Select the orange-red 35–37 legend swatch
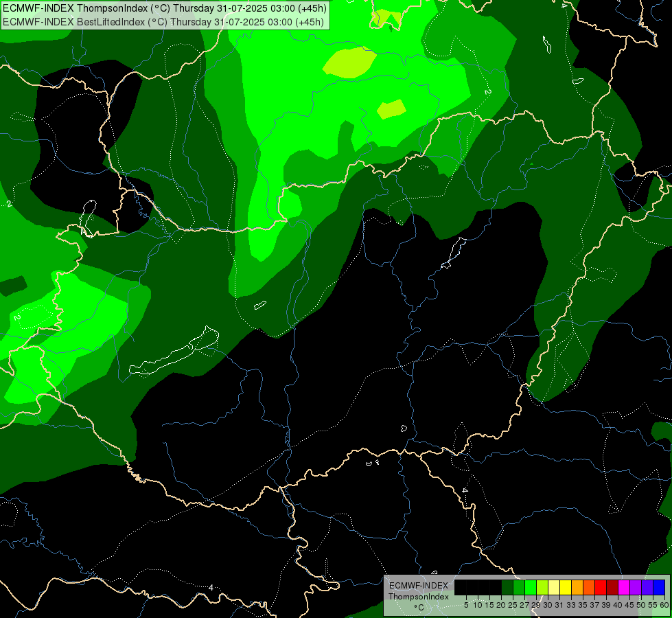The height and width of the screenshot is (618, 672). 589,587
